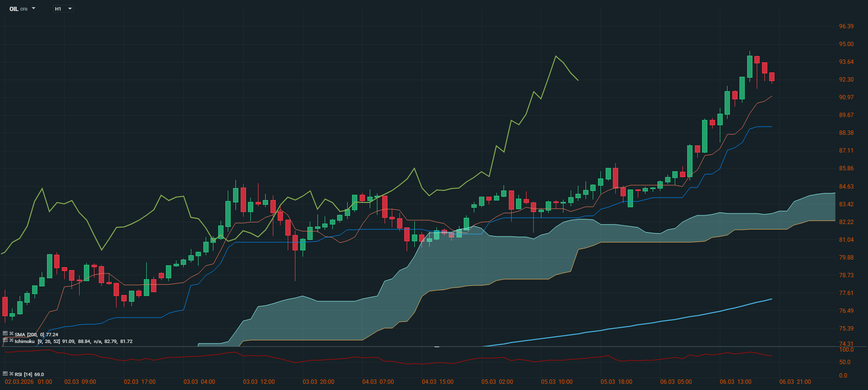Open the RSI indicator settings icon
Image resolution: width=868 pixels, height=390 pixels.
click(5, 373)
